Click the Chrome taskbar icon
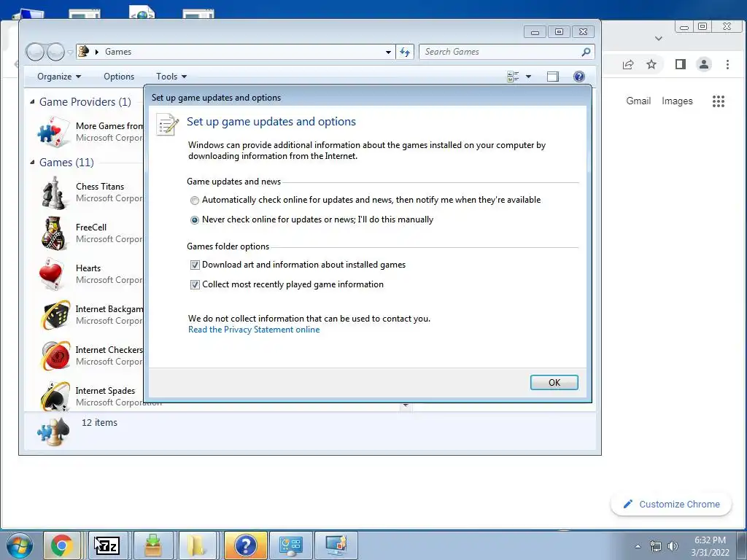The height and width of the screenshot is (560, 747). 62,545
